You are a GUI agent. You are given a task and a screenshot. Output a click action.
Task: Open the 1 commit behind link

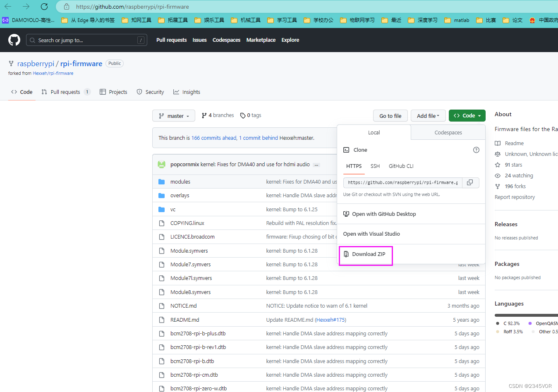pyautogui.click(x=259, y=138)
